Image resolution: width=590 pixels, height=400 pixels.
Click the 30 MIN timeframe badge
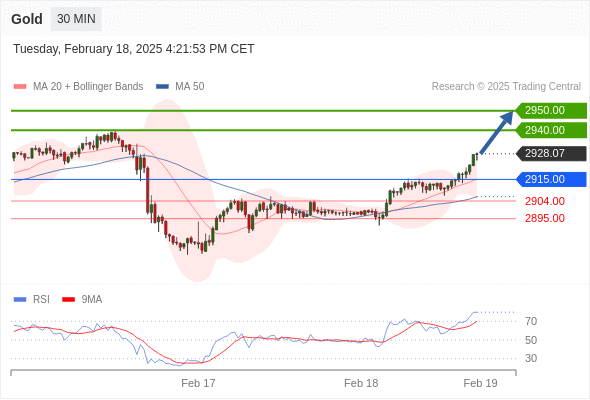coord(76,19)
